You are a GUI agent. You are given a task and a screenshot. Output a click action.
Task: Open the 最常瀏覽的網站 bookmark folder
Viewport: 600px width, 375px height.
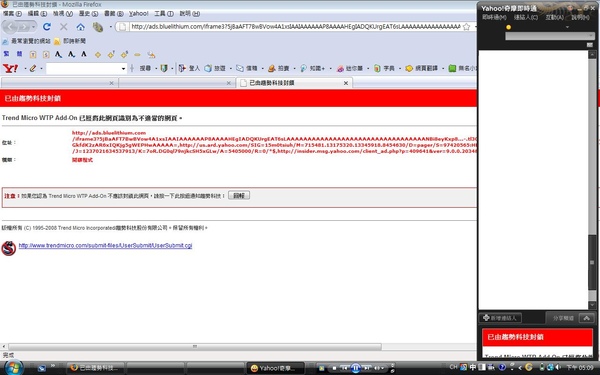click(x=26, y=41)
